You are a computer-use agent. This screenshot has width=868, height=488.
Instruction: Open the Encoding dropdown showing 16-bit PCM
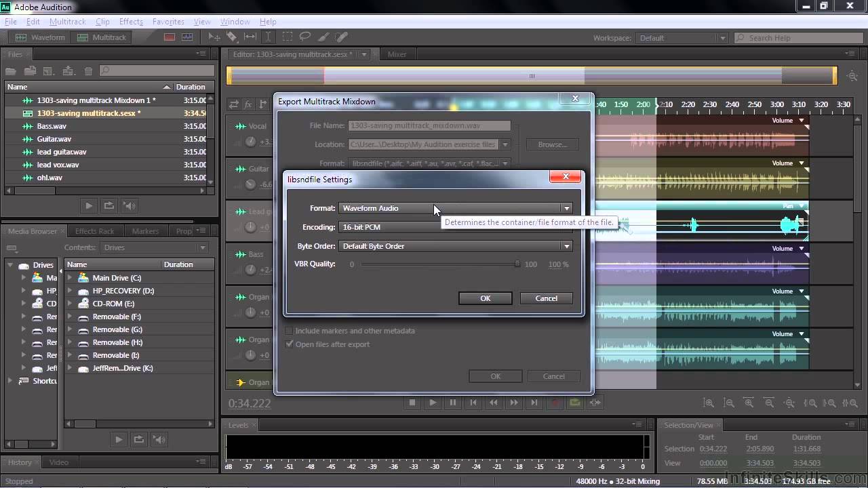tap(456, 227)
